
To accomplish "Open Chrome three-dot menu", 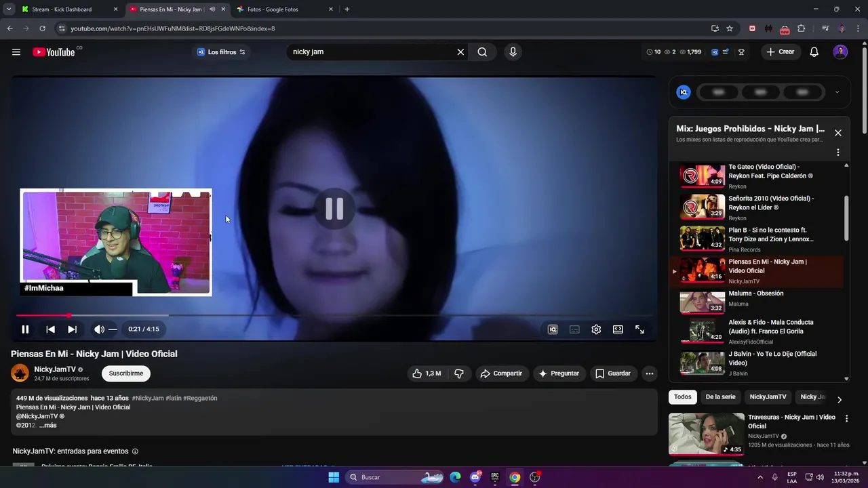I will pos(858,28).
